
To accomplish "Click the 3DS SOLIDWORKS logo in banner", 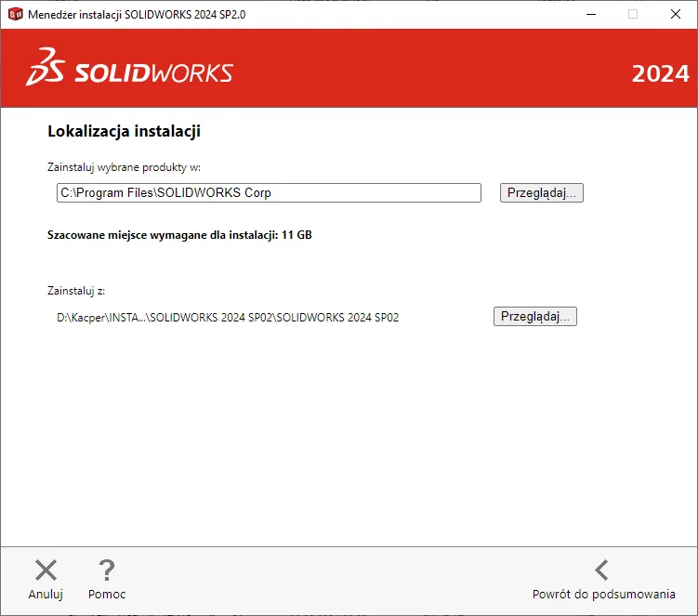I will pyautogui.click(x=129, y=67).
